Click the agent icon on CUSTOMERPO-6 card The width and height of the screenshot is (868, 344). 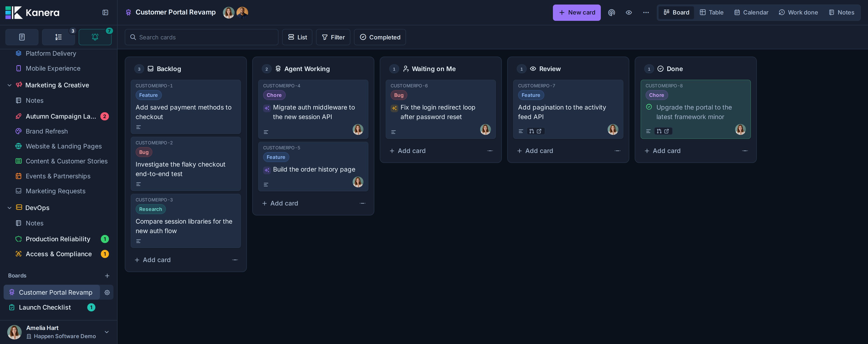point(394,108)
